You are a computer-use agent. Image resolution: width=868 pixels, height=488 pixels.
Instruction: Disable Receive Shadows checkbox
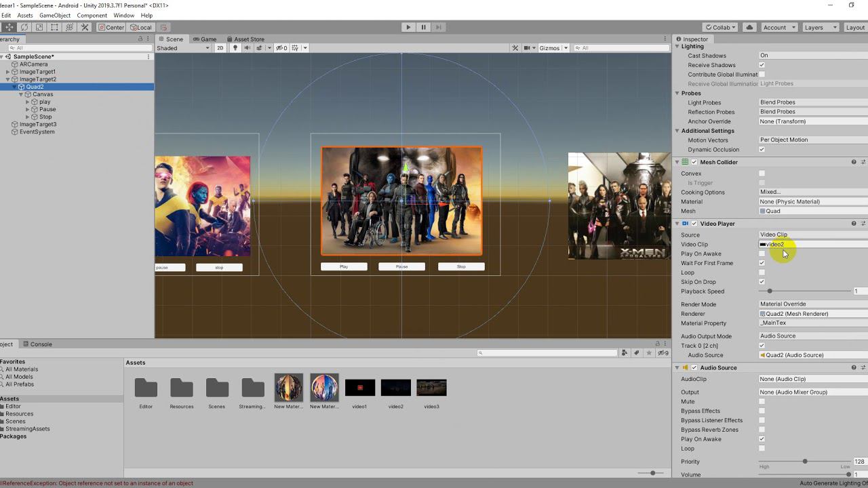[x=762, y=65]
